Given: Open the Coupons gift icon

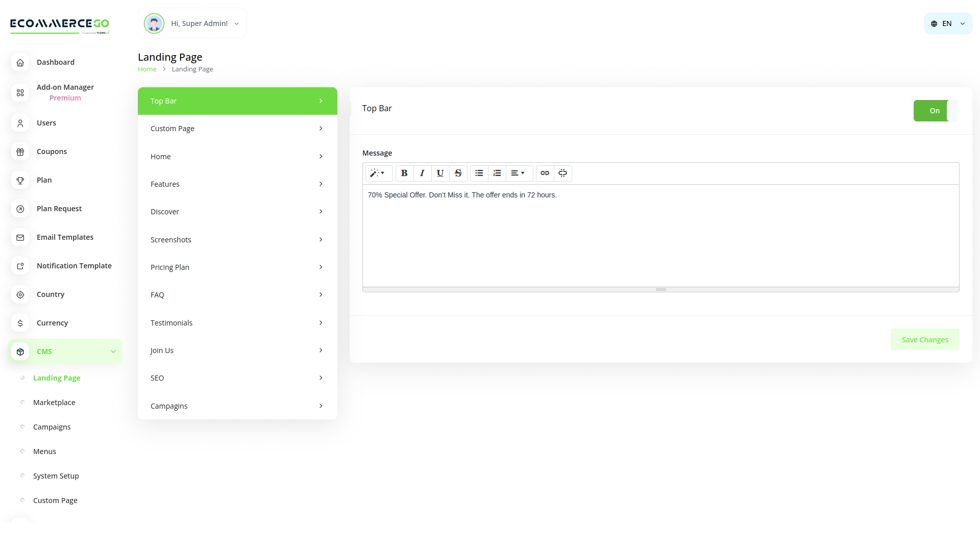Looking at the screenshot, I should coord(20,152).
